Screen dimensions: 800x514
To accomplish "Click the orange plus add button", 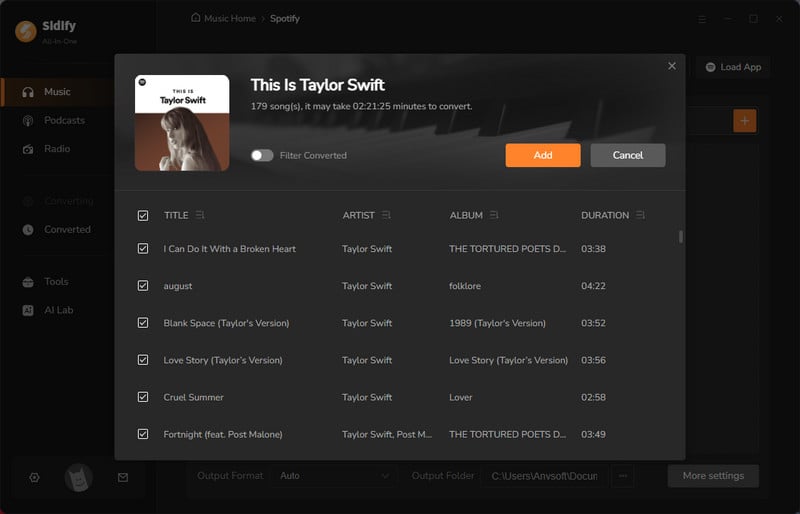I will 744,121.
